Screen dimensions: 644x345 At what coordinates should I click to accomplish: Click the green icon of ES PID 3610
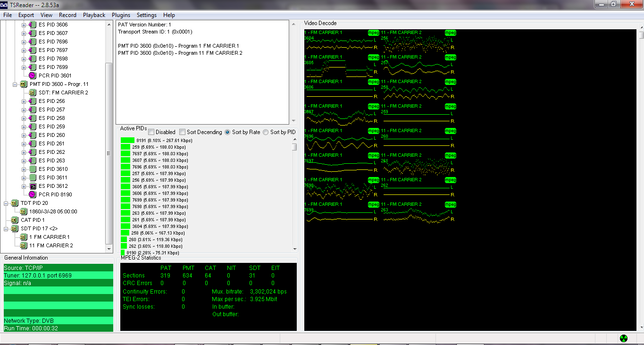pyautogui.click(x=32, y=169)
